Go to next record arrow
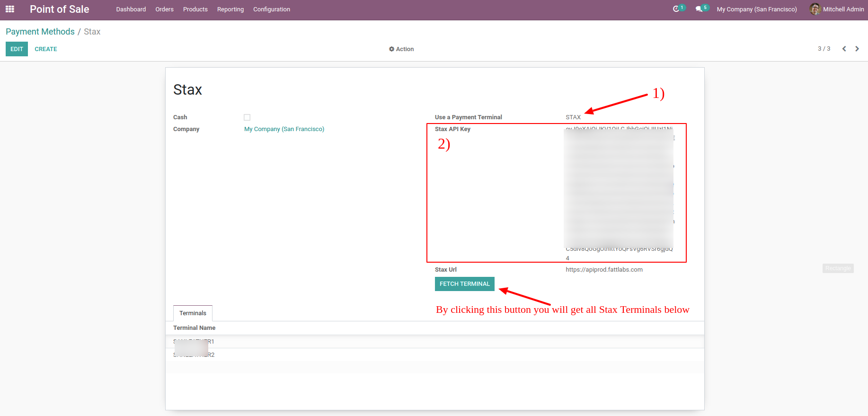 point(857,49)
